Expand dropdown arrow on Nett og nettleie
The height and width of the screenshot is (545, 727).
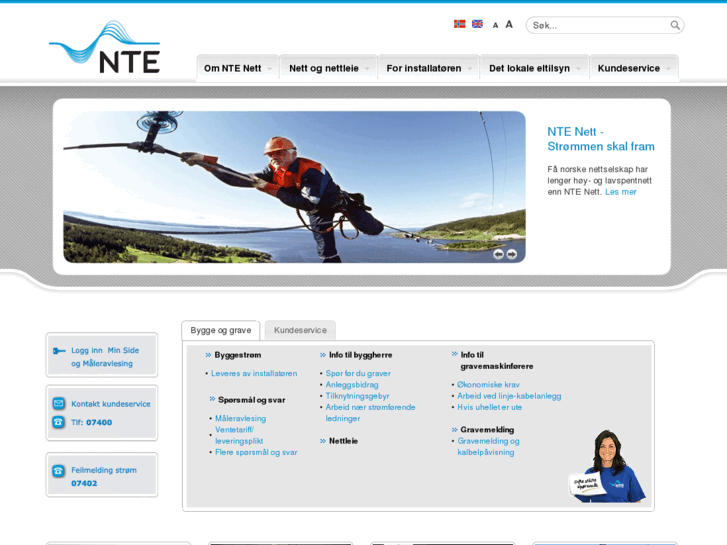367,69
